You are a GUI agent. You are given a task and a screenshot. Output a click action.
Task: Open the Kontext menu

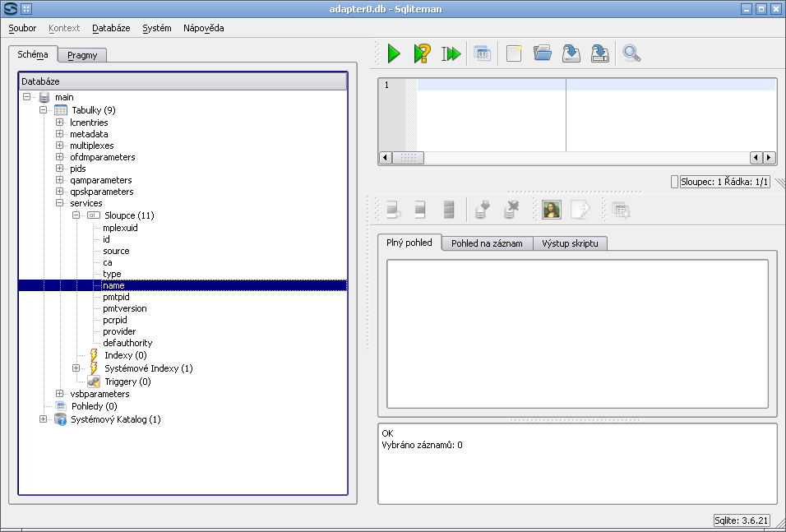pyautogui.click(x=64, y=28)
